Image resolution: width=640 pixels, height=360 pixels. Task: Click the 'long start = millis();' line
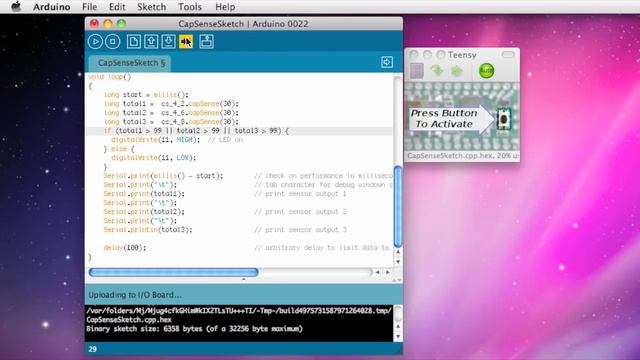tap(146, 95)
